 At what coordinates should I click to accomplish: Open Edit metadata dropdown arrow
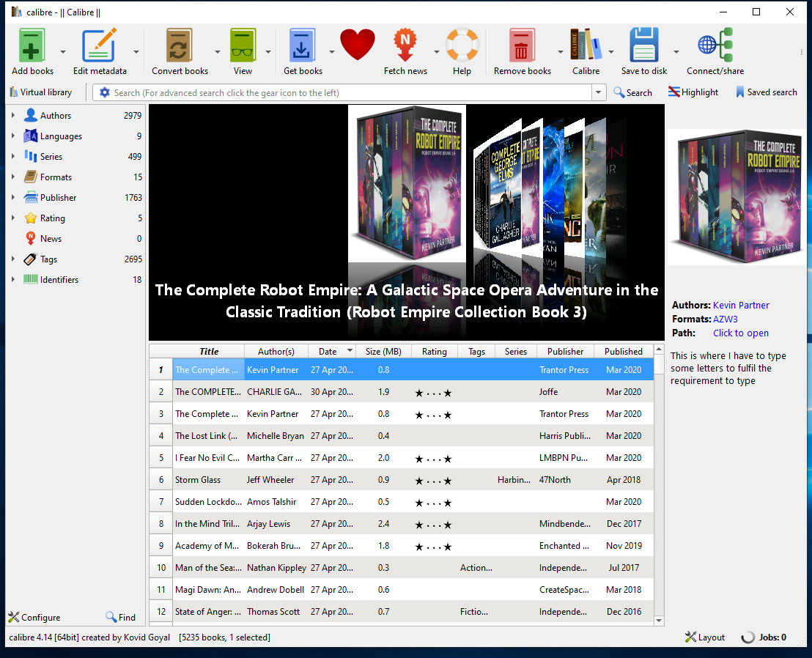(x=136, y=52)
